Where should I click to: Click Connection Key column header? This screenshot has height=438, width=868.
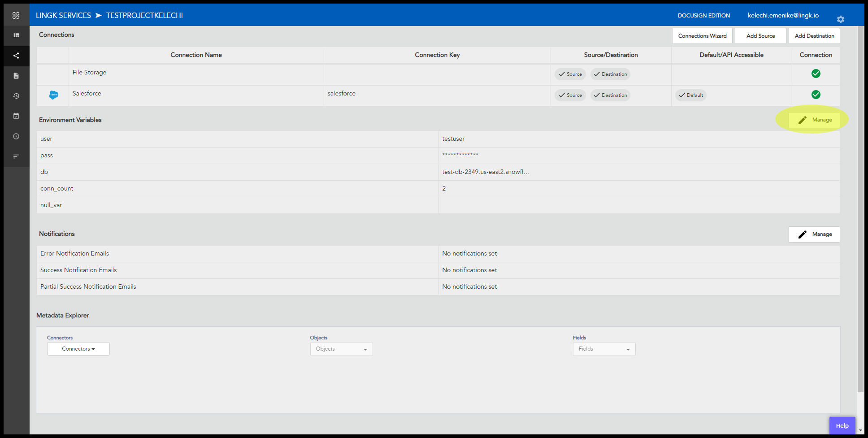pos(437,55)
